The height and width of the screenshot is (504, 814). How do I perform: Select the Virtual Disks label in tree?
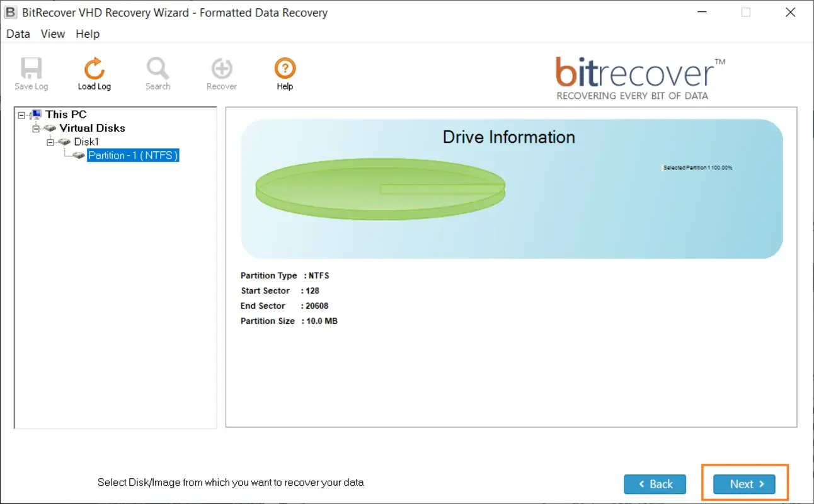tap(92, 128)
